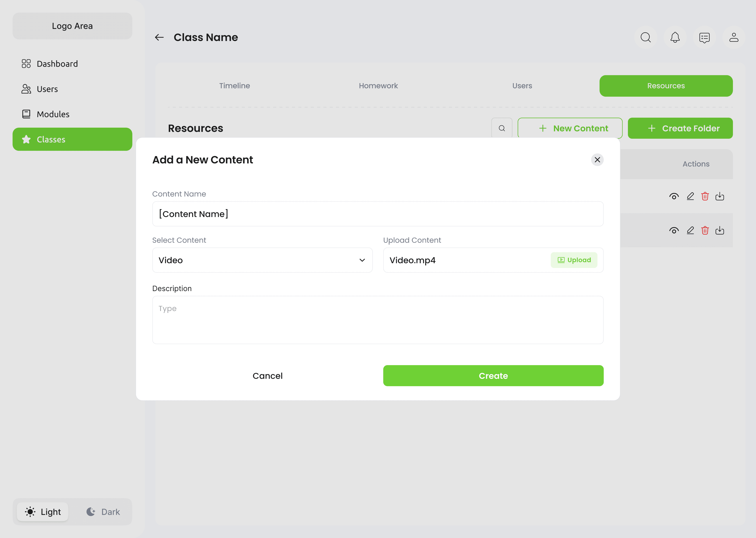The width and height of the screenshot is (756, 538).
Task: Click into the Description text area
Action: coord(378,320)
